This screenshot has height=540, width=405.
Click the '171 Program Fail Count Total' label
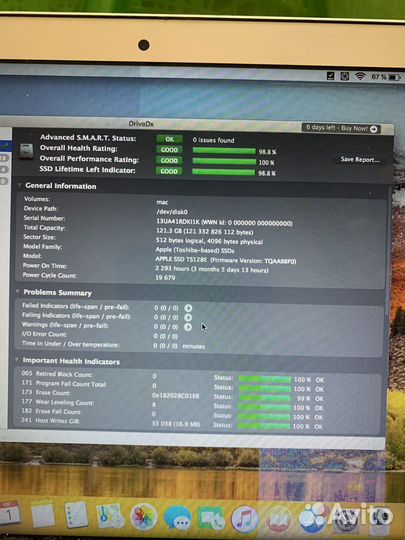pyautogui.click(x=64, y=383)
